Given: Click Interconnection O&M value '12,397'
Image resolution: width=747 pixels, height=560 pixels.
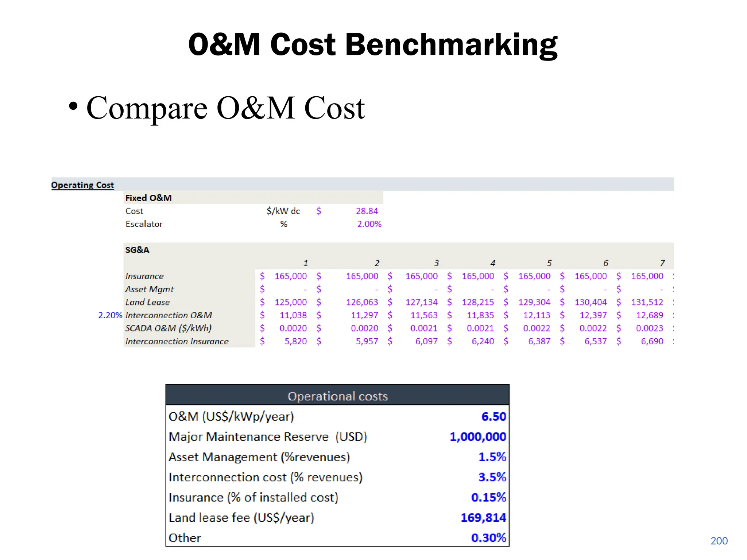Looking at the screenshot, I should 593,315.
